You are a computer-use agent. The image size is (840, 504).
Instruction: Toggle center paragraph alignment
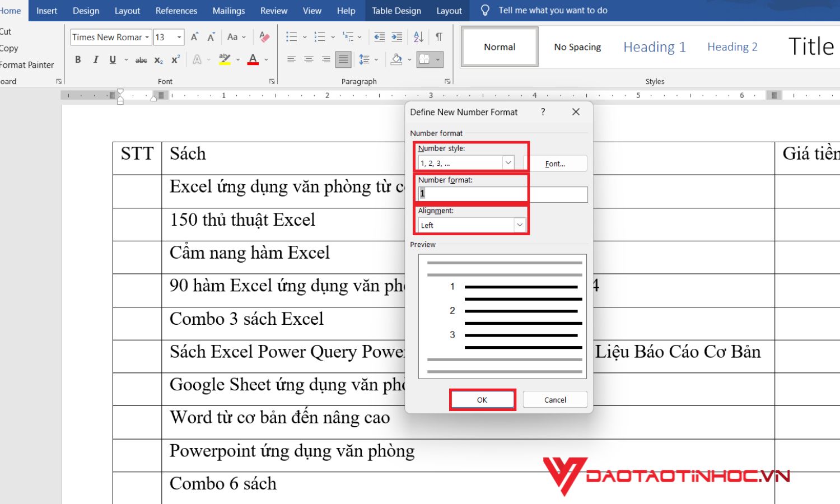[309, 59]
